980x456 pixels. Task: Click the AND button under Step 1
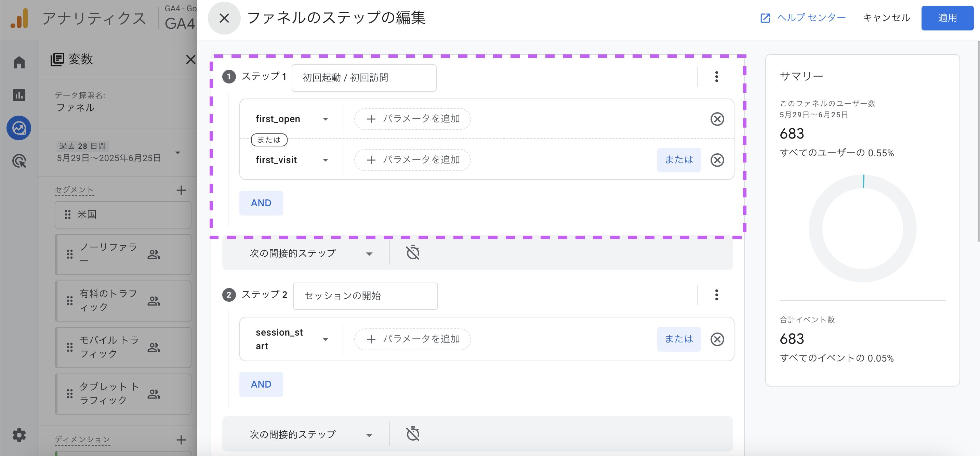tap(261, 203)
